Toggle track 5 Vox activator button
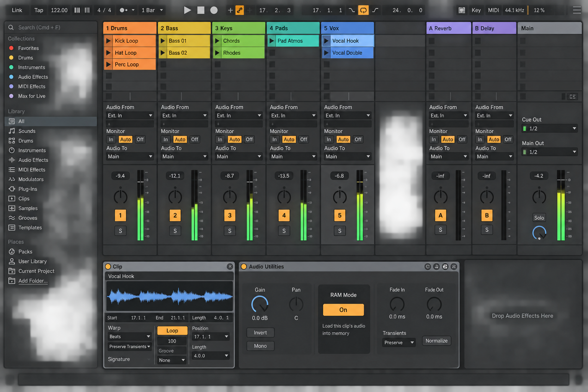Image resolution: width=588 pixels, height=392 pixels. (x=340, y=216)
